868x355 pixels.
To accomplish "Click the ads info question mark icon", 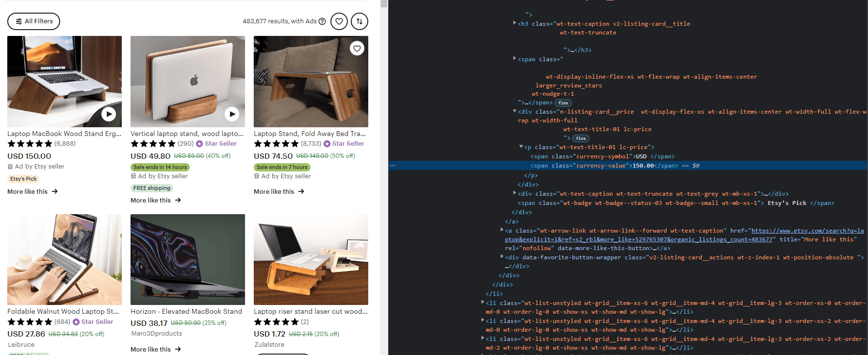I will coord(322,21).
